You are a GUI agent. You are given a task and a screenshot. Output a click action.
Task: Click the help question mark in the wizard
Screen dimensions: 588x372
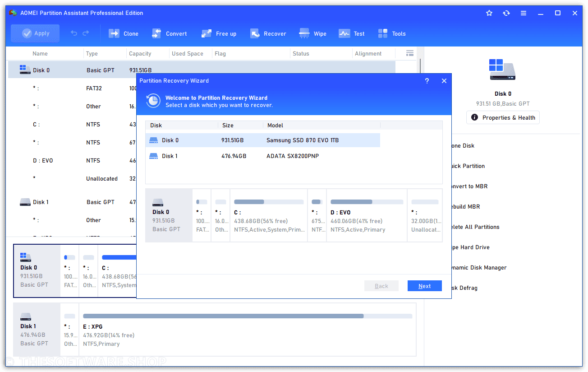[x=427, y=81]
